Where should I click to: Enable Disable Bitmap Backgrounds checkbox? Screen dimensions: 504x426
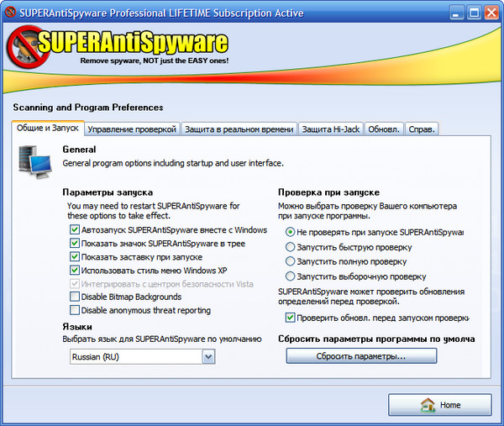pyautogui.click(x=75, y=297)
